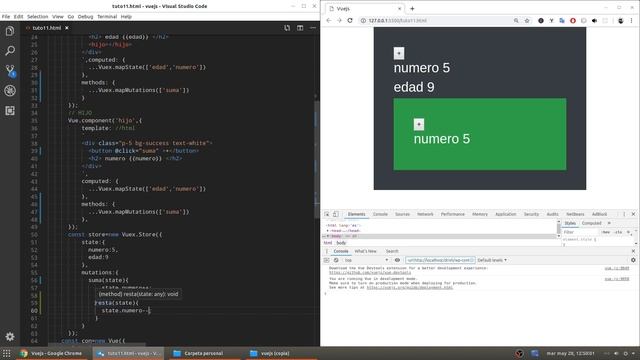Switch to the Audits tab
This screenshot has height=360, width=640.
[x=552, y=214]
